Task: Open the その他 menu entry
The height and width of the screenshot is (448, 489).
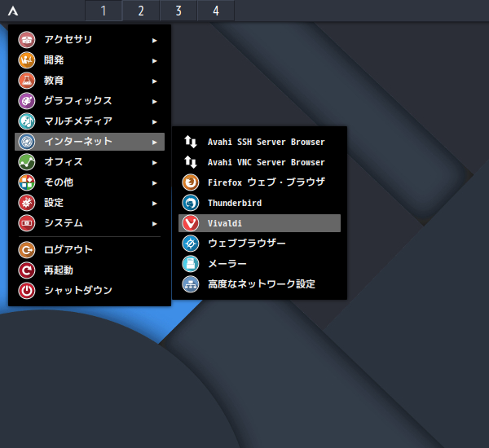Action: (x=90, y=182)
